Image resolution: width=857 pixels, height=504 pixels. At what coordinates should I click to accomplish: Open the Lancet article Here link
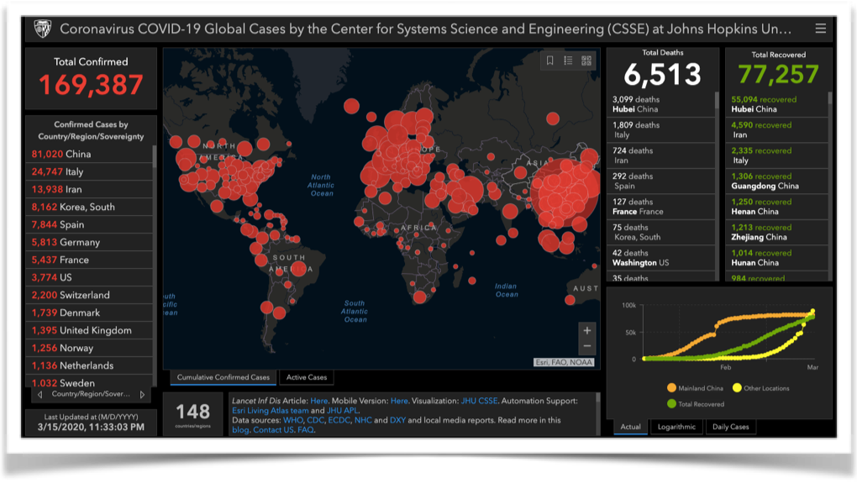click(319, 401)
